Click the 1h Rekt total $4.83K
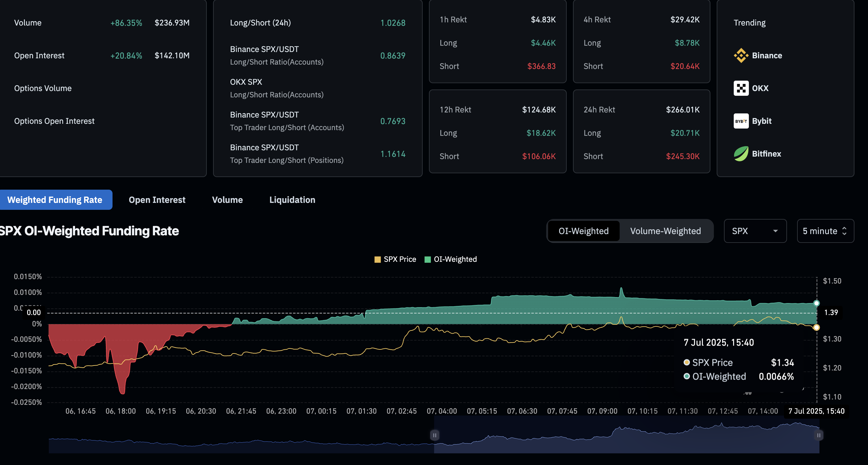The height and width of the screenshot is (465, 868). coord(543,20)
